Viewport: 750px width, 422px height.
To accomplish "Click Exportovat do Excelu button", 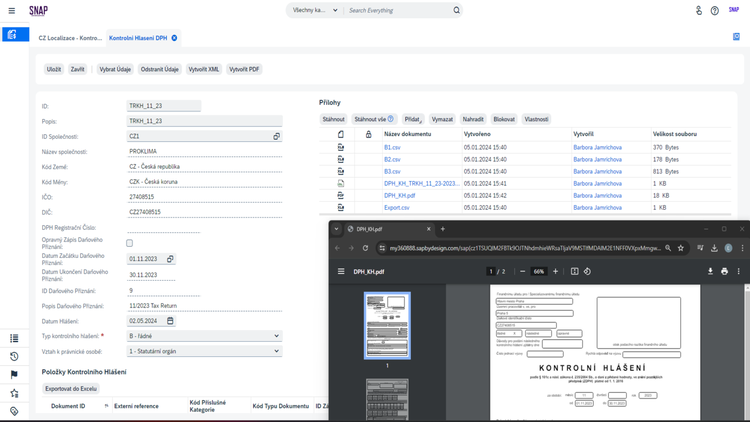I will (71, 389).
